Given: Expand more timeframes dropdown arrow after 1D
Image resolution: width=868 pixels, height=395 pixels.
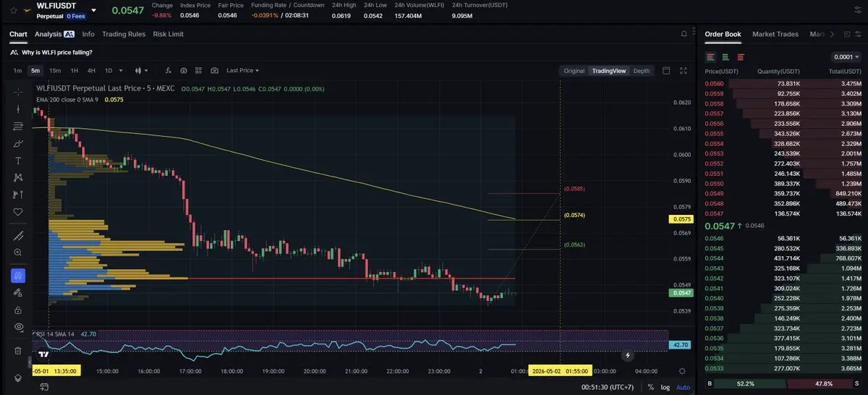Looking at the screenshot, I should [121, 71].
